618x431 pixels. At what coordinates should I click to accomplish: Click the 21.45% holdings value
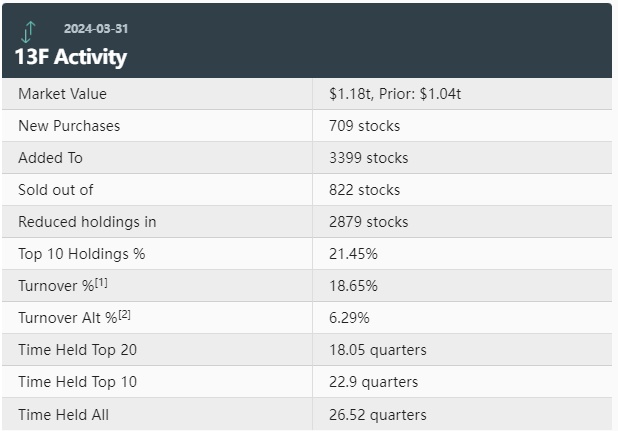353,254
